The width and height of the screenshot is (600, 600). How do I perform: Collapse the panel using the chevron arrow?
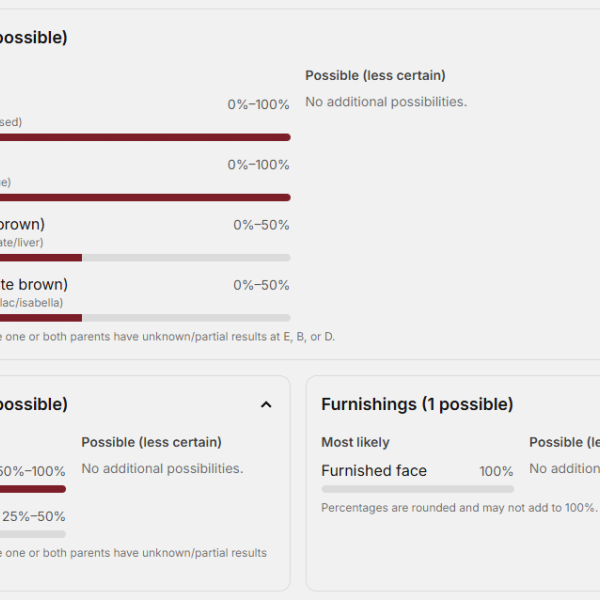point(266,405)
